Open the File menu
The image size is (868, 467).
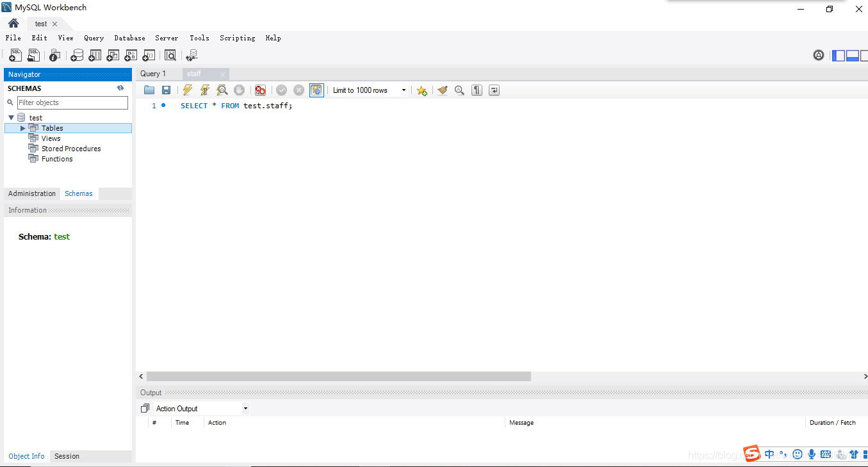tap(13, 38)
